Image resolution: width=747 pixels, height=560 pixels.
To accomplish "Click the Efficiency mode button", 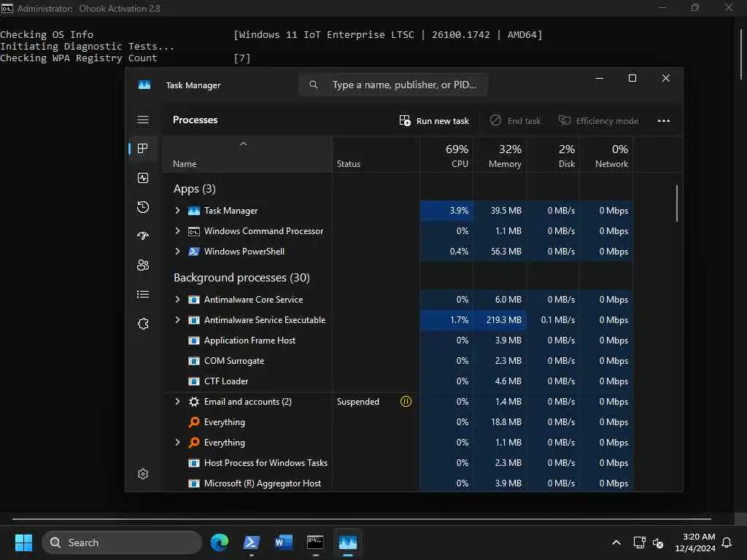I will click(x=598, y=121).
